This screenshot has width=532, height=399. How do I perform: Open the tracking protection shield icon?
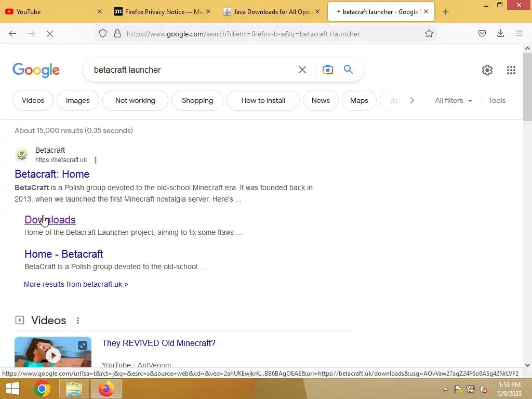[103, 34]
